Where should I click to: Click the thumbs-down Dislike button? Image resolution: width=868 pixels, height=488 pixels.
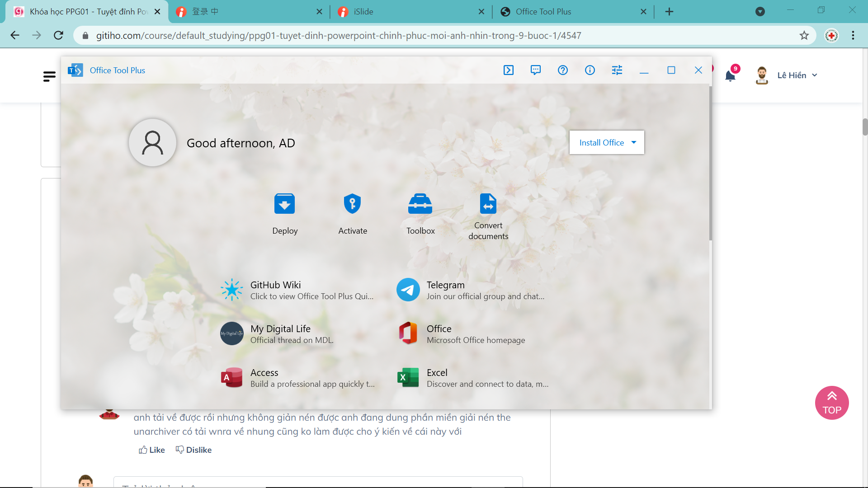193,450
